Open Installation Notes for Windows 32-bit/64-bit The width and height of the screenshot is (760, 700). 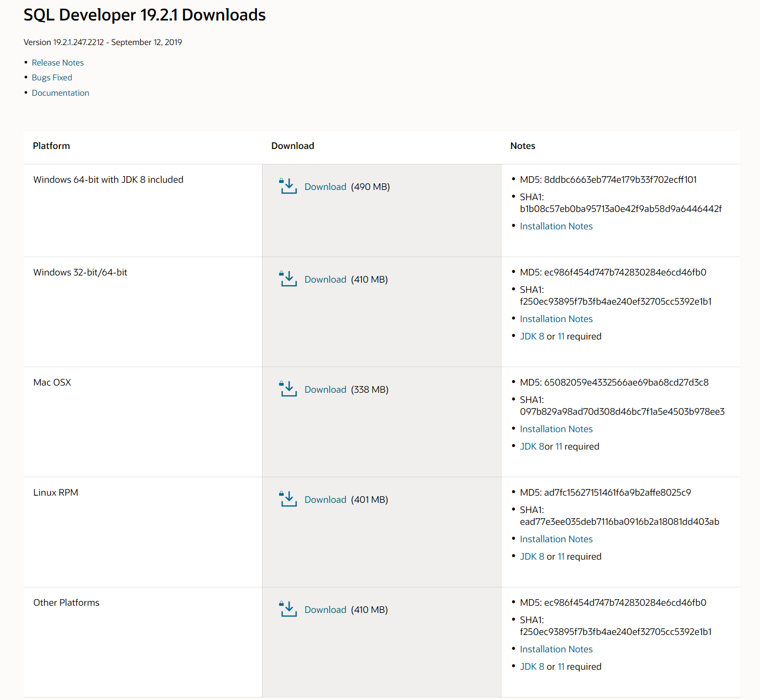click(x=556, y=319)
